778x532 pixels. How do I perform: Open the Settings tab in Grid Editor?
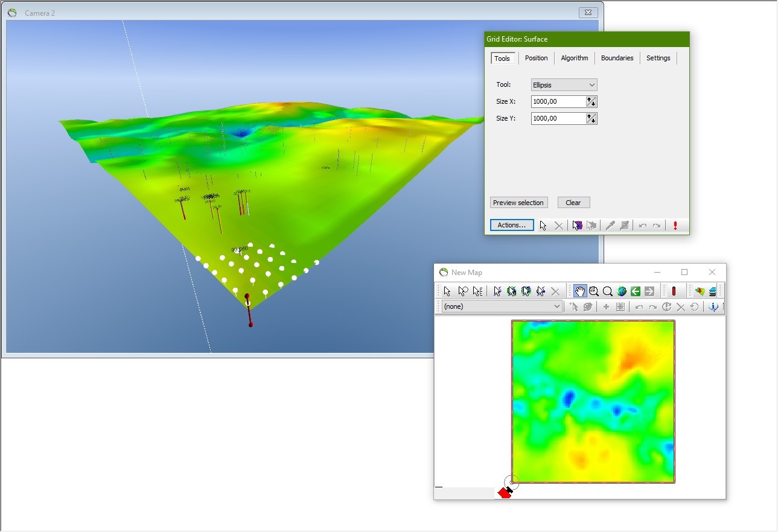coord(658,58)
